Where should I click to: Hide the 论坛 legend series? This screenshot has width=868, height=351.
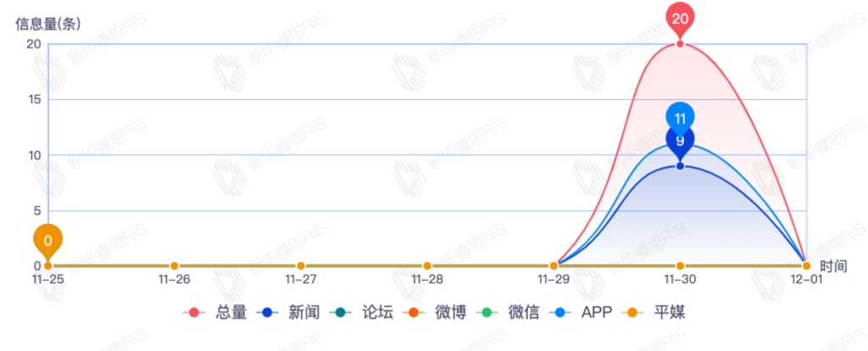pos(362,313)
